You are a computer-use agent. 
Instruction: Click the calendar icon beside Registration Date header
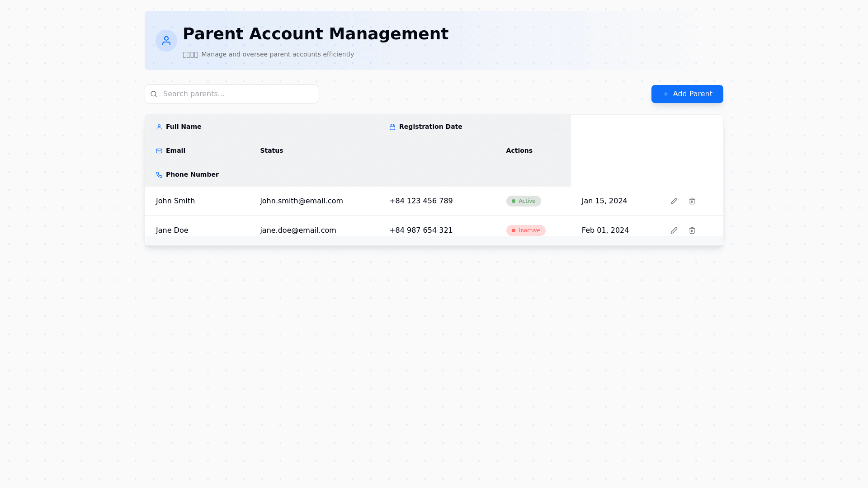392,127
